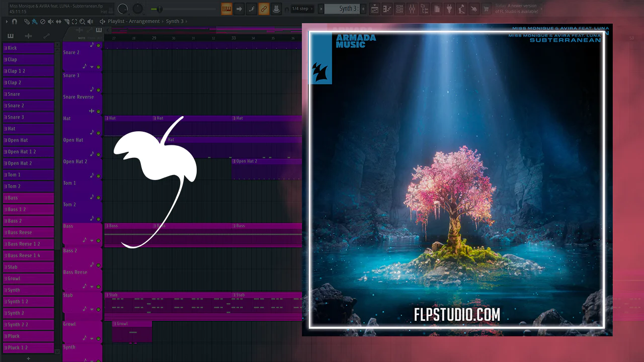The image size is (644, 362).
Task: Select the Mute tool
Action: click(x=50, y=21)
